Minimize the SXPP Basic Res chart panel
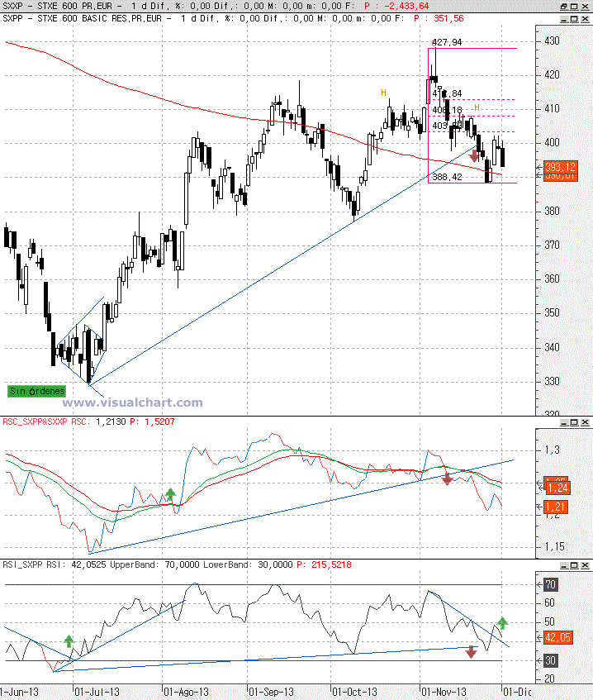The image size is (593, 700). (x=563, y=19)
